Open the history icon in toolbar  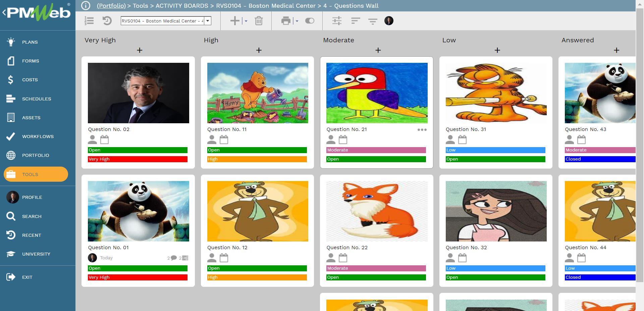click(x=107, y=21)
